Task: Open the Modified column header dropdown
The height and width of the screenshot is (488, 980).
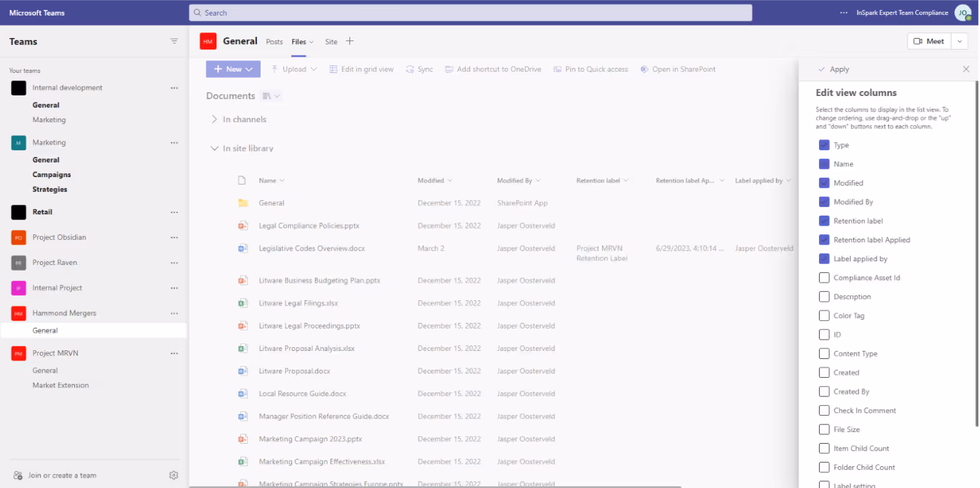Action: (x=435, y=181)
